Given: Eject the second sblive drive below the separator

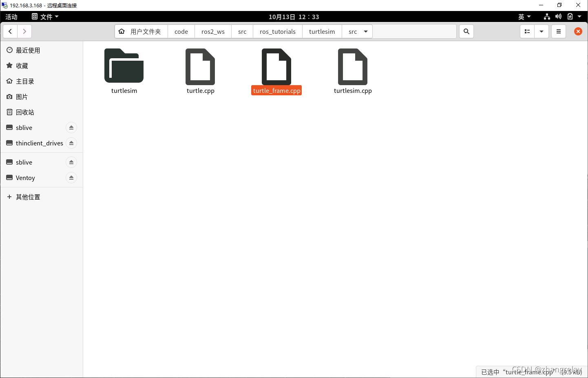Looking at the screenshot, I should [x=71, y=162].
